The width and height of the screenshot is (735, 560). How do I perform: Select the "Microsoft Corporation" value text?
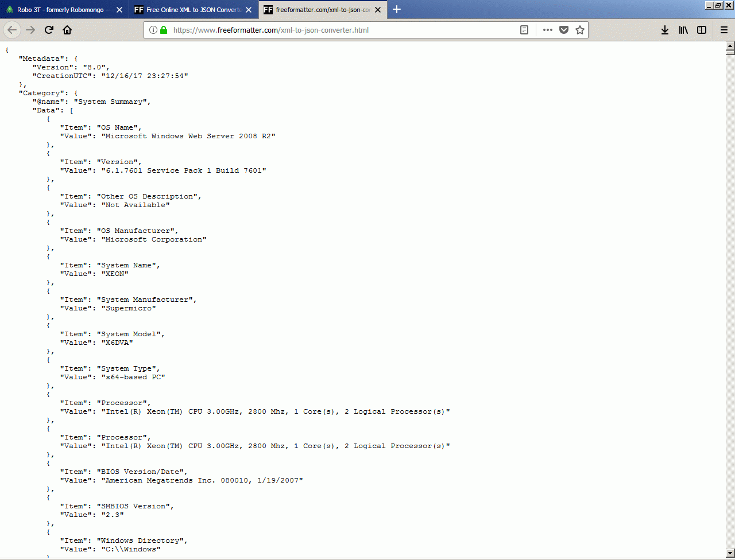tap(154, 239)
